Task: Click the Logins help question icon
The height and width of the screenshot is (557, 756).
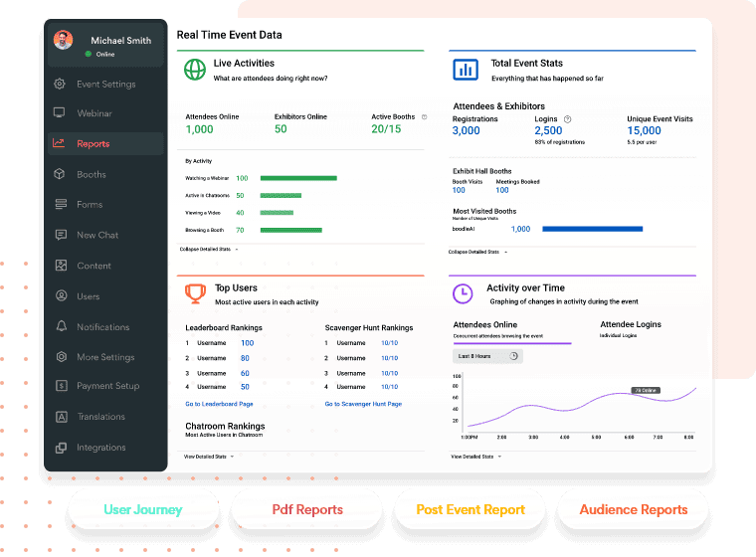Action: click(567, 119)
